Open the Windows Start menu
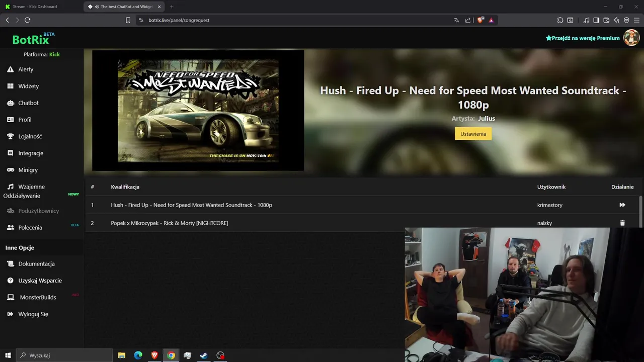Screen dimensions: 644x362 8,355
